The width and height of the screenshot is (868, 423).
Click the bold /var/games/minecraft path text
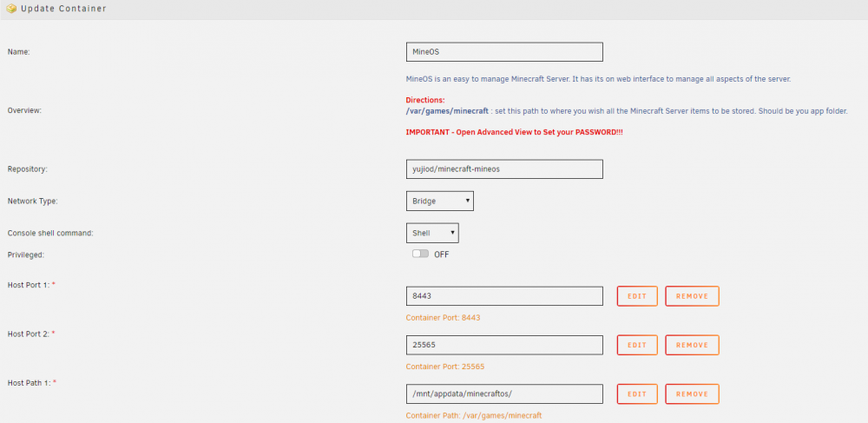click(447, 110)
